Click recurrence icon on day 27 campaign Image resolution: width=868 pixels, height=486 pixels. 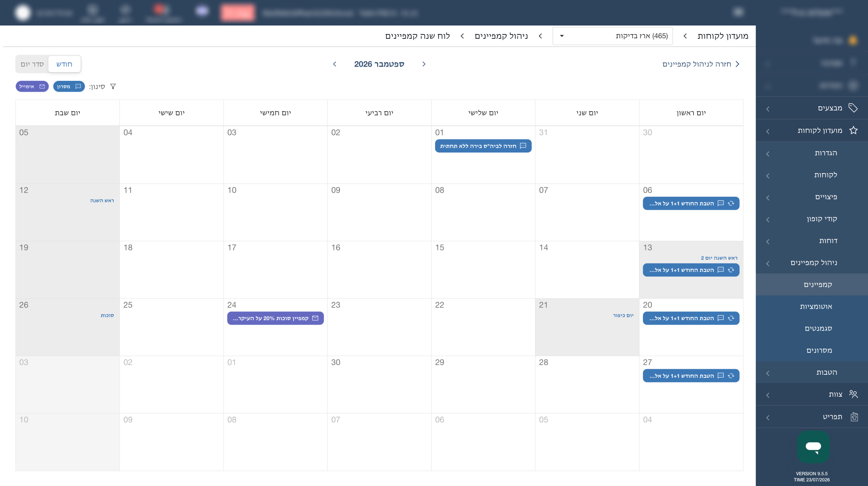tap(731, 376)
